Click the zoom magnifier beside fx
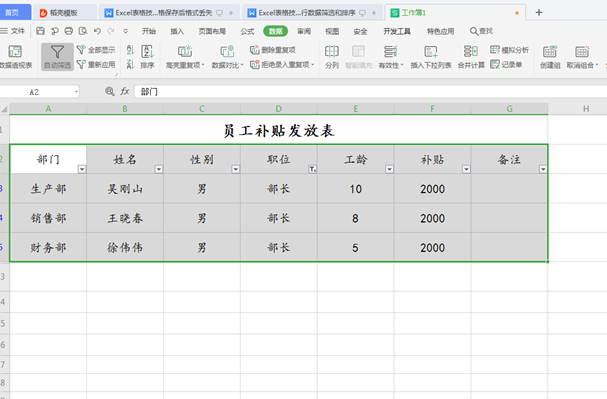607x399 pixels. coord(110,91)
